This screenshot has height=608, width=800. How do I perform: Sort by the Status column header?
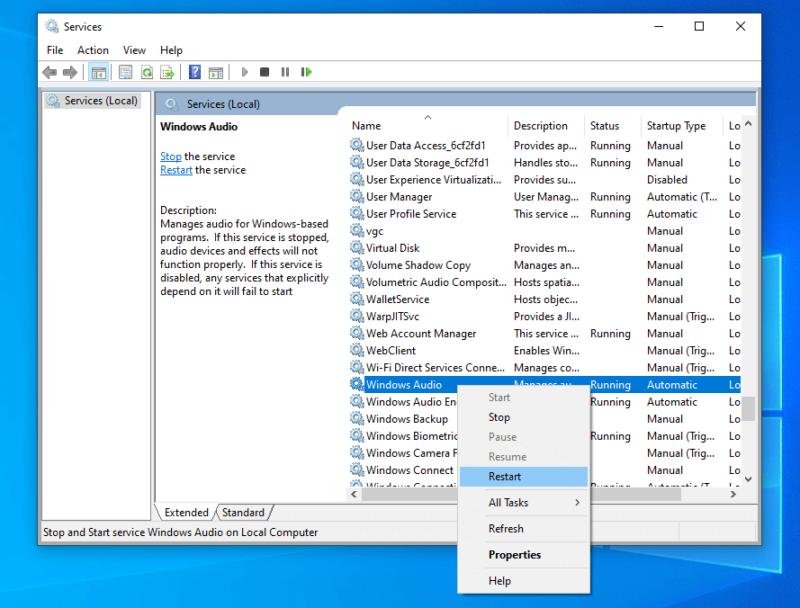coord(612,125)
